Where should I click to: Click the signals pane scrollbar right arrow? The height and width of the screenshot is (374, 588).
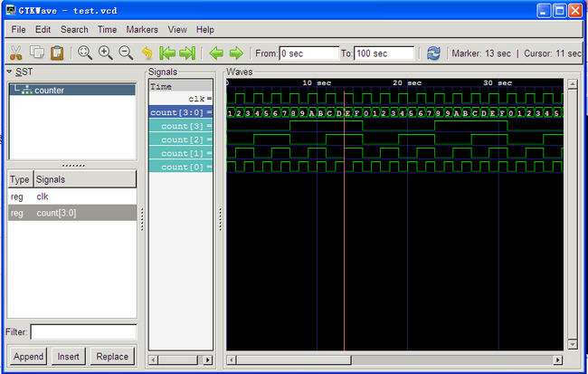pos(208,360)
